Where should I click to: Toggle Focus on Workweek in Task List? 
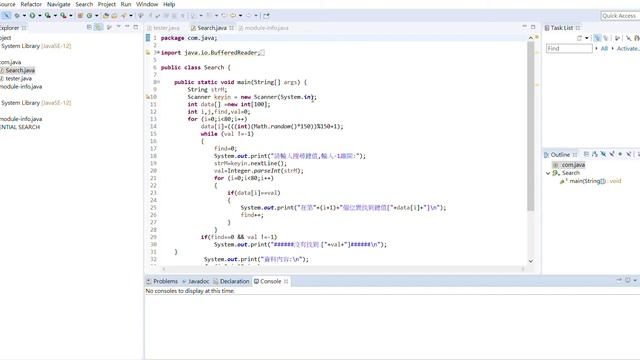pyautogui.click(x=617, y=38)
